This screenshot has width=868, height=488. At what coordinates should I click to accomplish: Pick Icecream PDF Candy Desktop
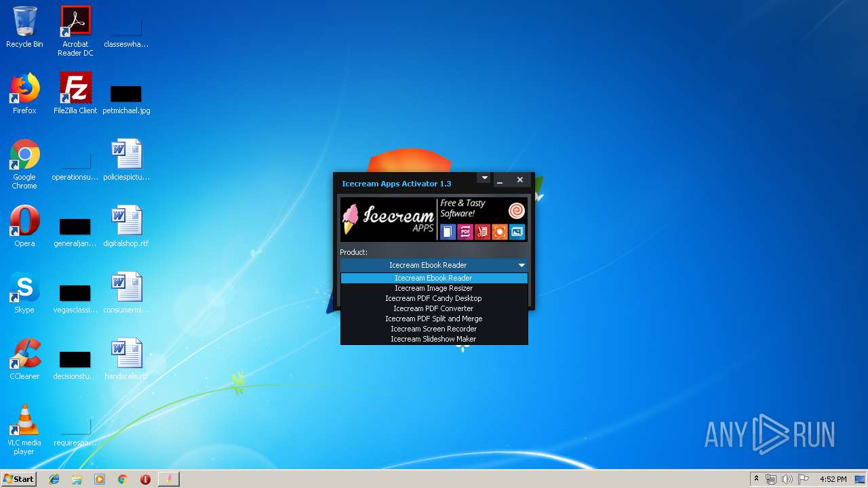[x=433, y=298]
